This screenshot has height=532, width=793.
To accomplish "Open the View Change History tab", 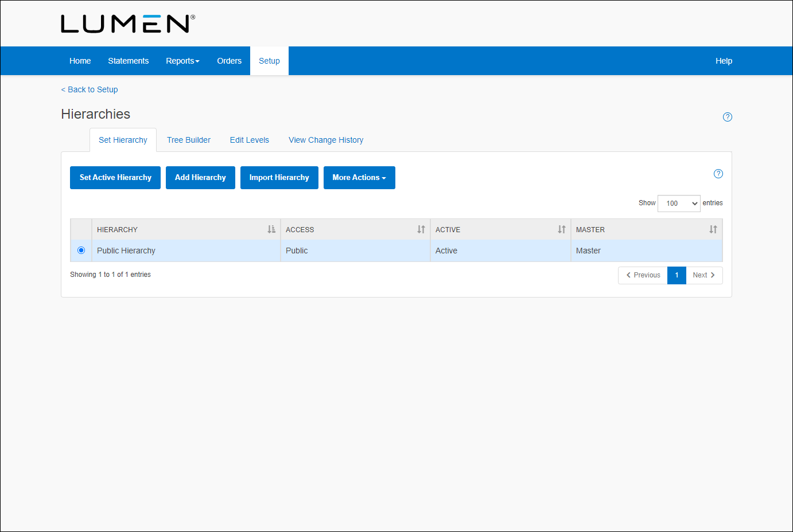I will click(326, 140).
